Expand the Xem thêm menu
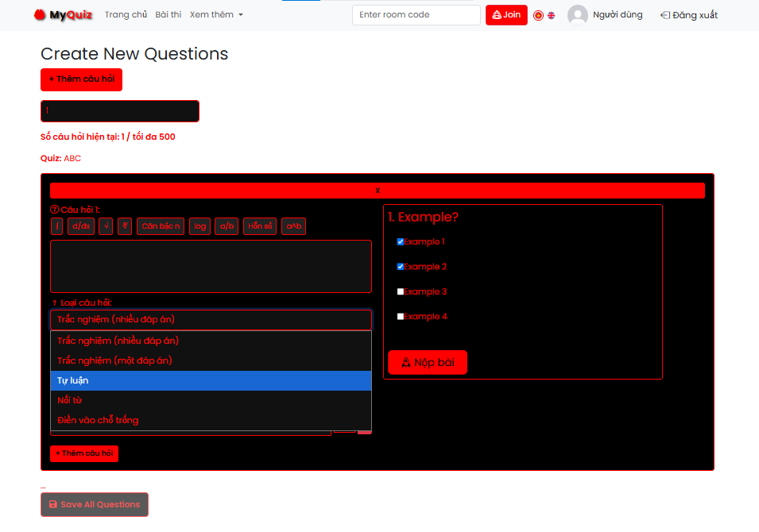The image size is (759, 532). 216,15
